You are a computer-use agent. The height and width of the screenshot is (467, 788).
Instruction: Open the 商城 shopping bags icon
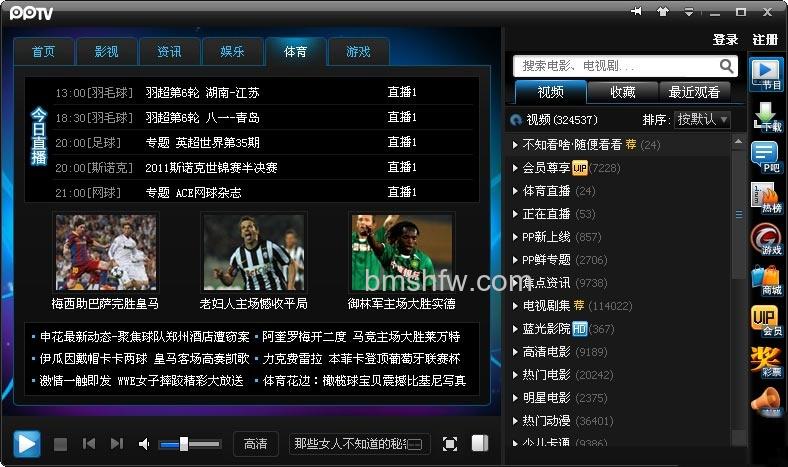[x=766, y=281]
